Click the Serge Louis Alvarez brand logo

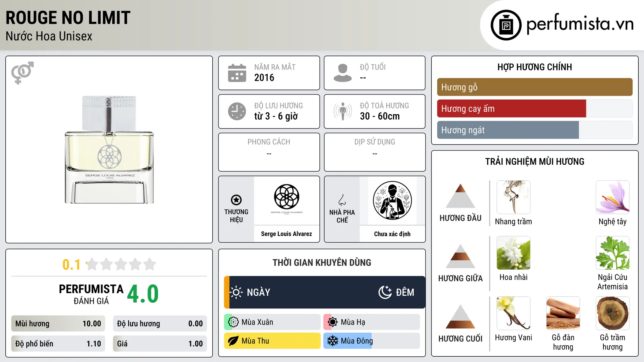pyautogui.click(x=286, y=200)
